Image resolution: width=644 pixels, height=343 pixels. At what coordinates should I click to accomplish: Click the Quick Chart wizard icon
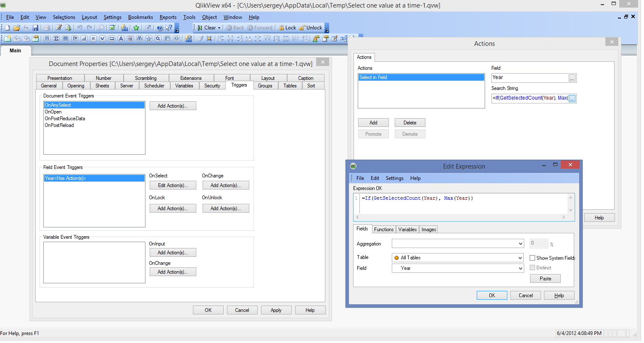124,28
